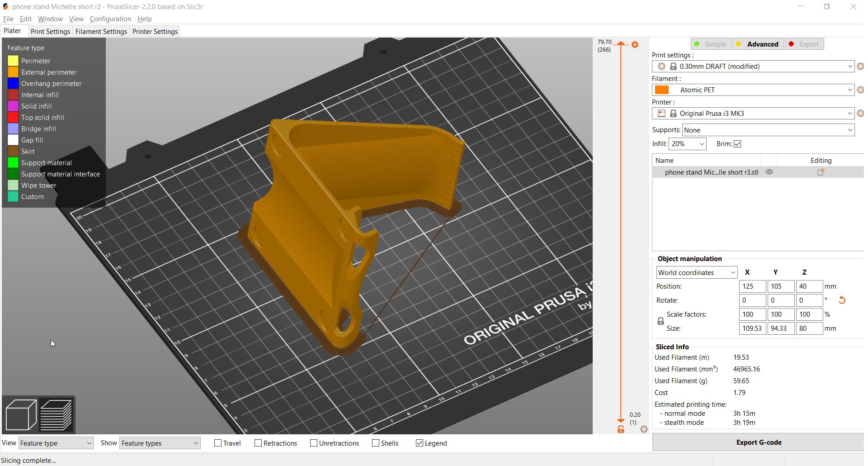
Task: Hide the phone stand object with eye icon
Action: [x=769, y=172]
